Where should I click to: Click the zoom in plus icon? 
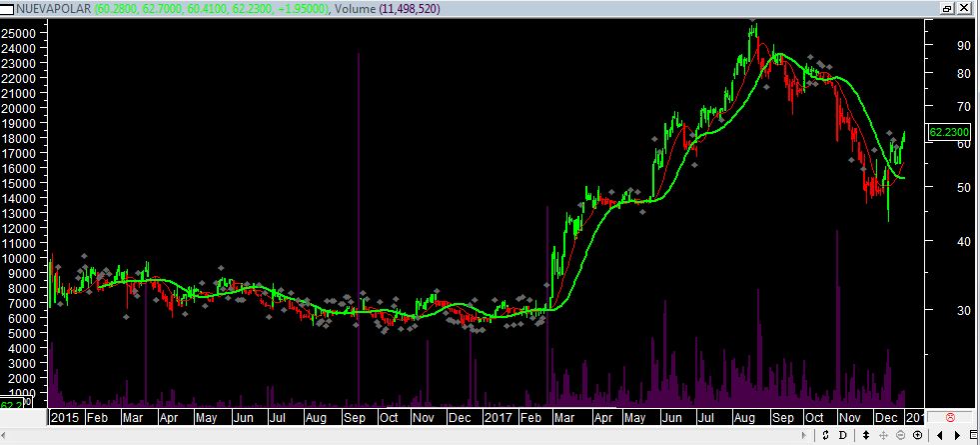point(917,435)
